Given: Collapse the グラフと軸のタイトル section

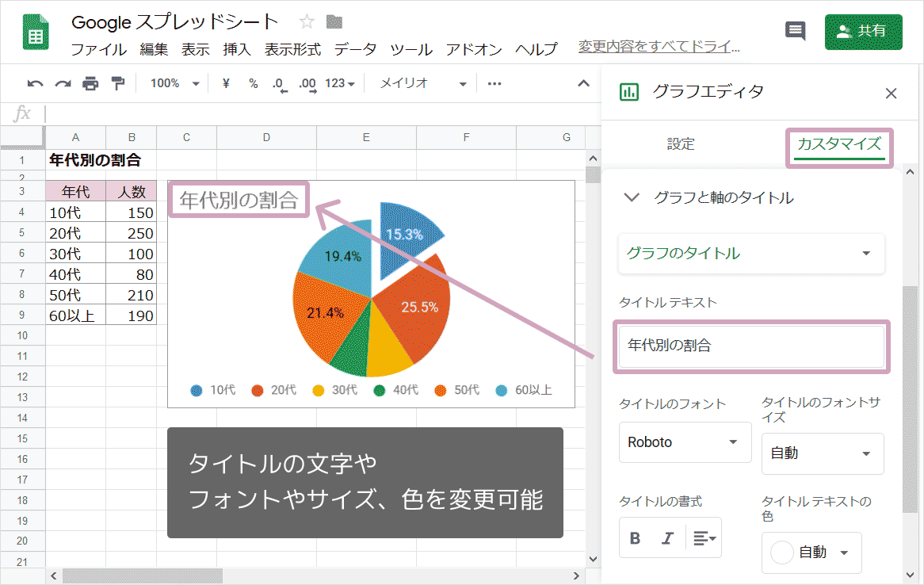Looking at the screenshot, I should pos(632,197).
